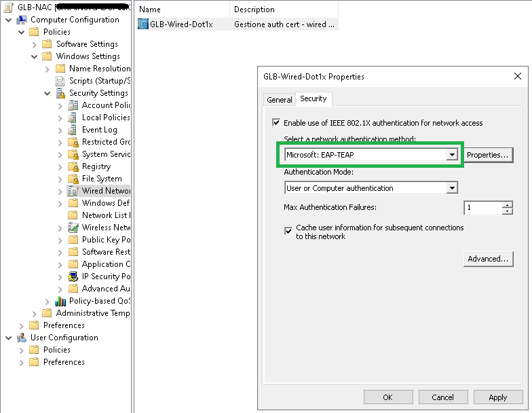Click the Wireless Network policies icon
The height and width of the screenshot is (413, 532).
tap(73, 228)
